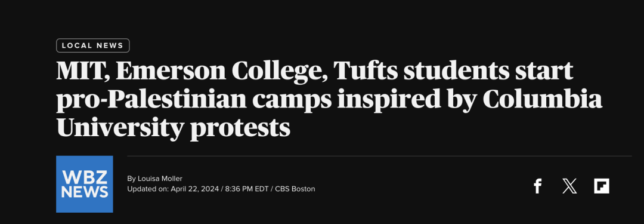Click "Columbia" in the headline

coord(542,100)
